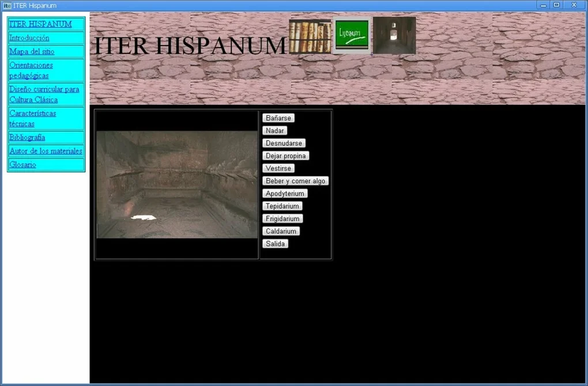The height and width of the screenshot is (386, 588).
Task: Select Desnudarse
Action: (x=284, y=143)
